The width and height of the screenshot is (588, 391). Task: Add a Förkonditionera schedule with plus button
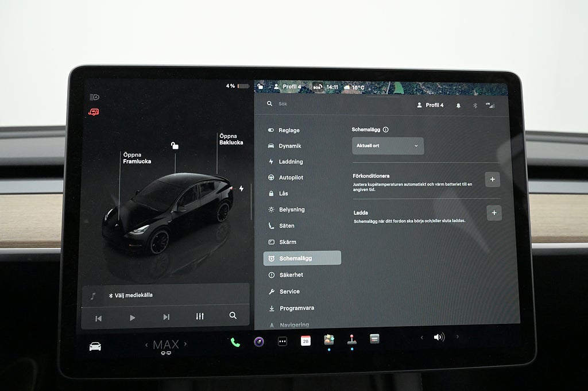[492, 179]
